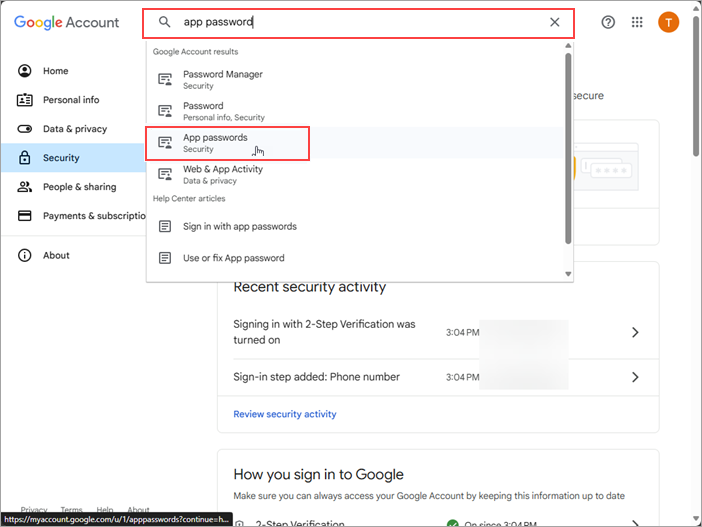This screenshot has height=527, width=702.
Task: Click the search magnifier icon
Action: click(165, 22)
